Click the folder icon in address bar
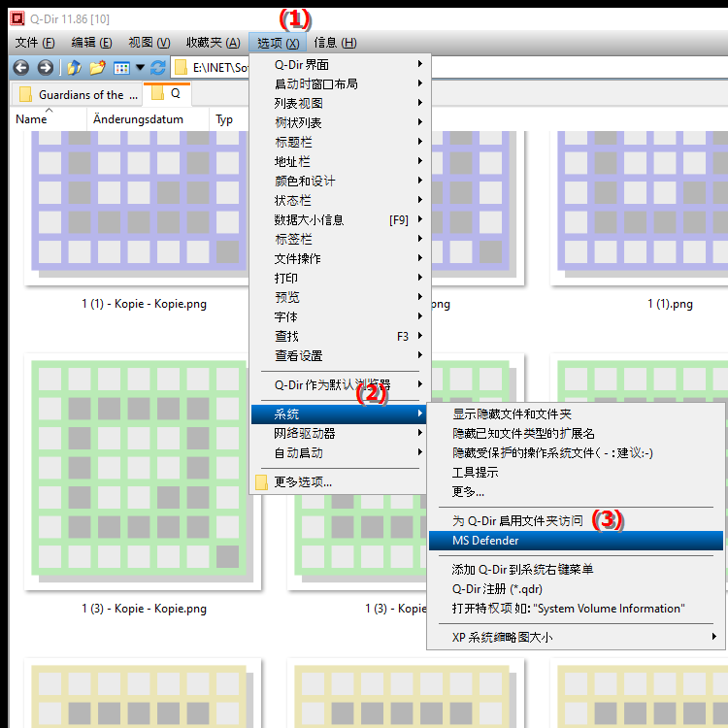The image size is (728, 728). click(x=181, y=68)
